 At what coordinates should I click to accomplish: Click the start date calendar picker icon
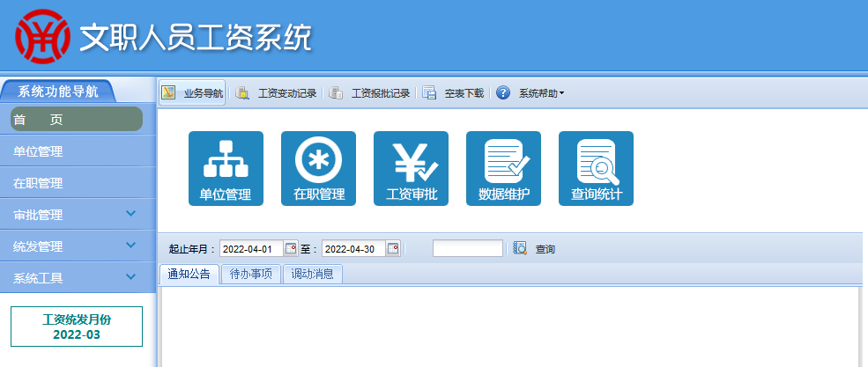pos(292,249)
